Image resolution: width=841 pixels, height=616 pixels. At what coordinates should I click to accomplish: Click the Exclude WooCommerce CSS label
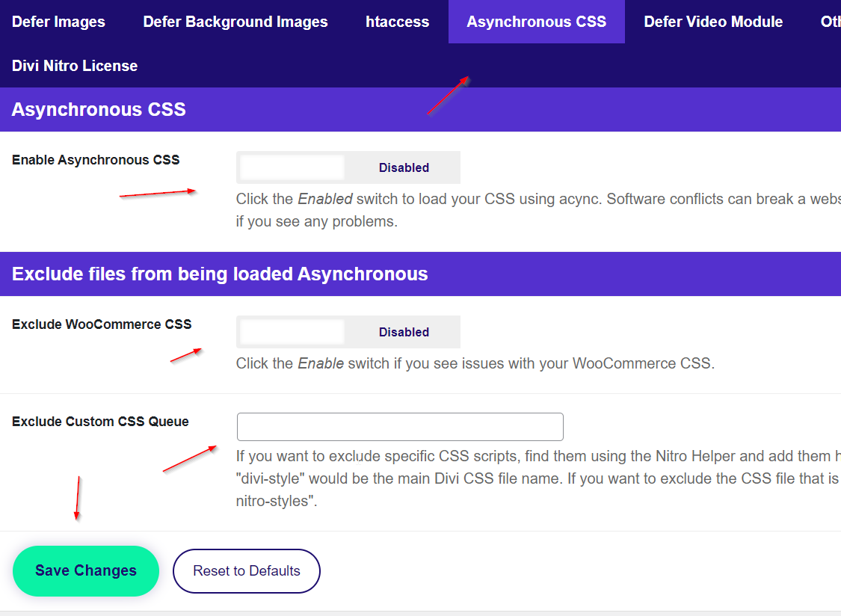pyautogui.click(x=102, y=324)
